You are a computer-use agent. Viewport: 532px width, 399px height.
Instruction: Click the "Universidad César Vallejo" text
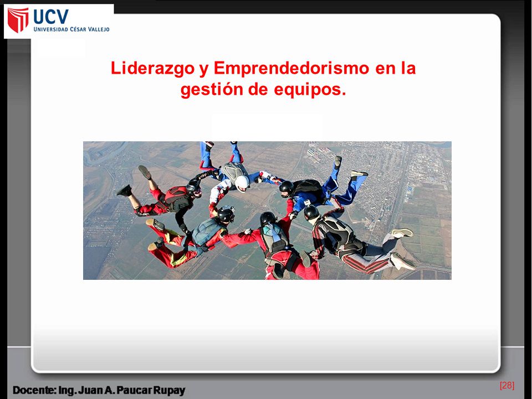click(x=71, y=29)
